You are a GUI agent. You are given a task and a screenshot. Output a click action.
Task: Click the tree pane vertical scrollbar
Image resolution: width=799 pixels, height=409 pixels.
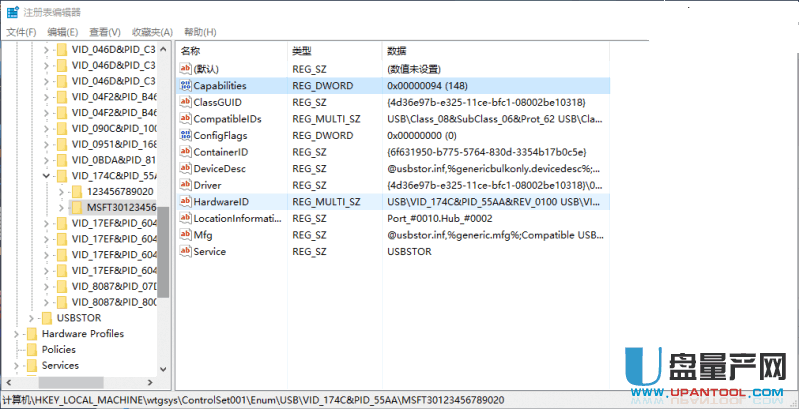point(164,250)
